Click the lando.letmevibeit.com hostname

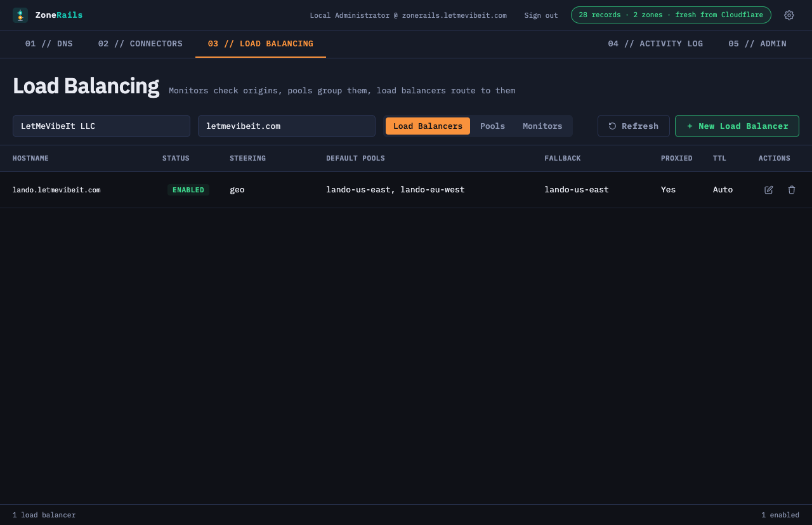coord(56,190)
